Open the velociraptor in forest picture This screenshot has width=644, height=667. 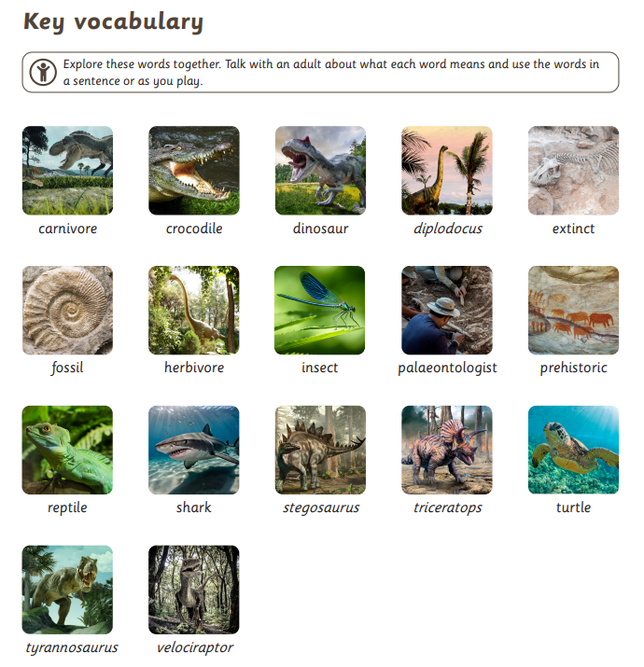[194, 590]
